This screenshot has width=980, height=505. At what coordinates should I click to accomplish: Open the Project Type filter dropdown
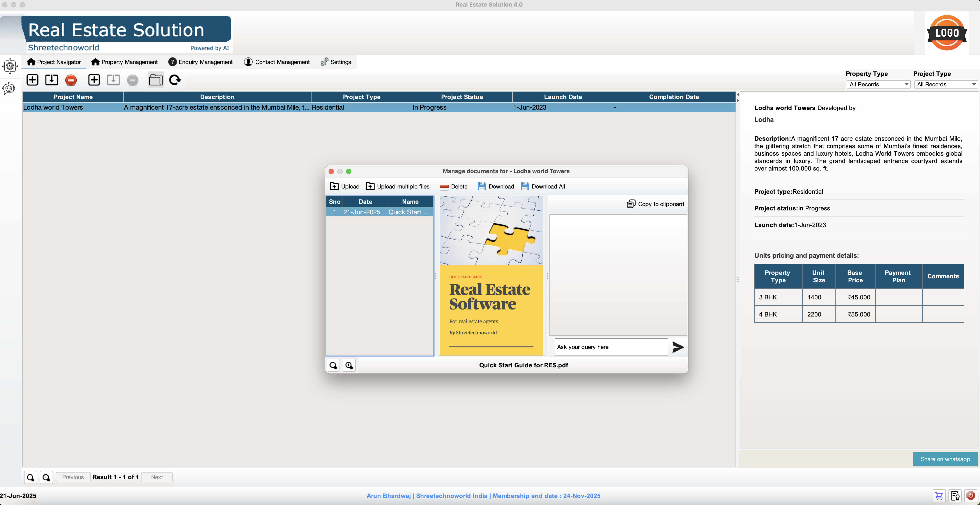(945, 84)
